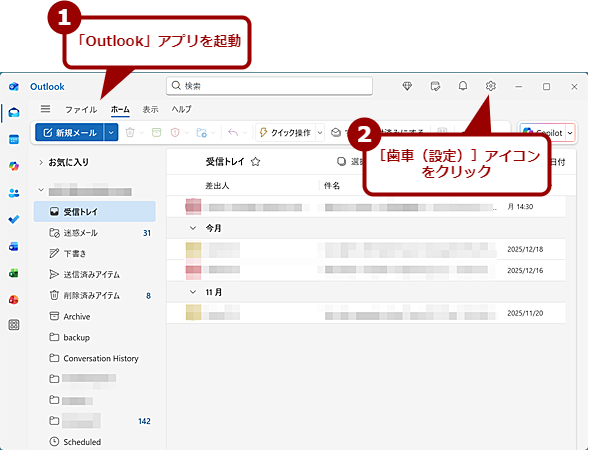The image size is (589, 451).
Task: Open dropdown arrow beside the Move icon
Action: click(213, 133)
